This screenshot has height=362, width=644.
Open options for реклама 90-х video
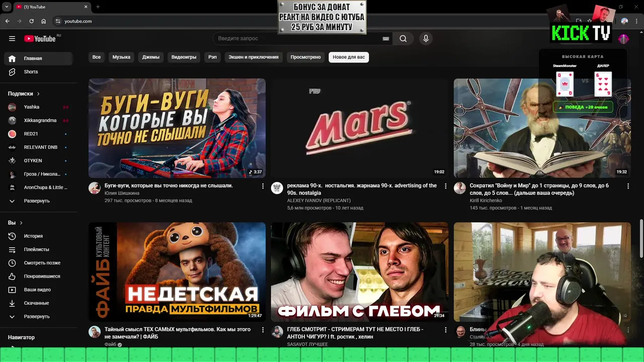click(x=445, y=186)
